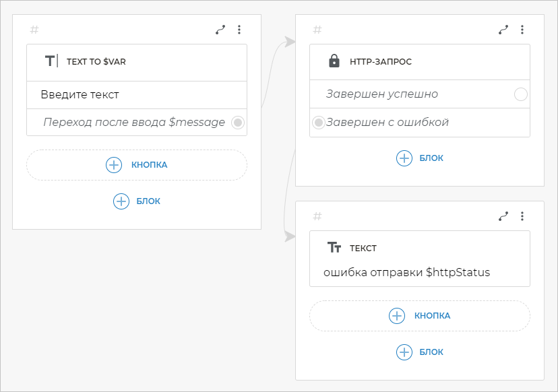Click the Text to $var block icon
Viewport: 558px width, 392px height.
point(51,61)
